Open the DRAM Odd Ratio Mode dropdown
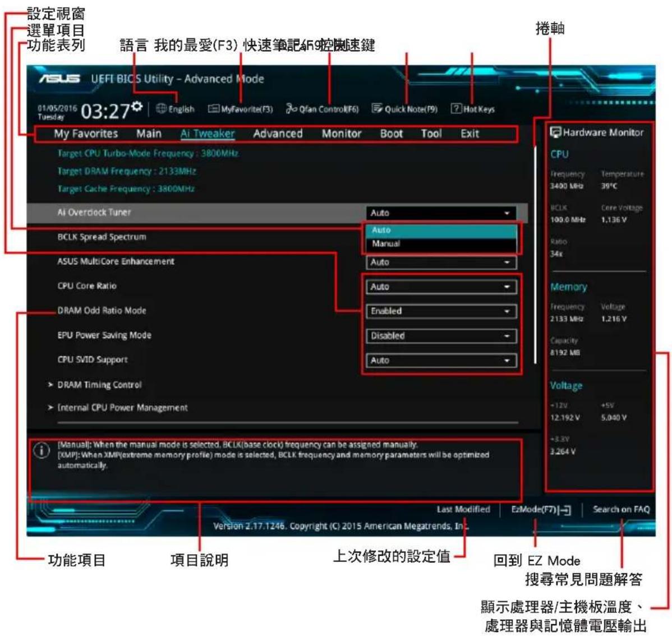 tap(441, 311)
